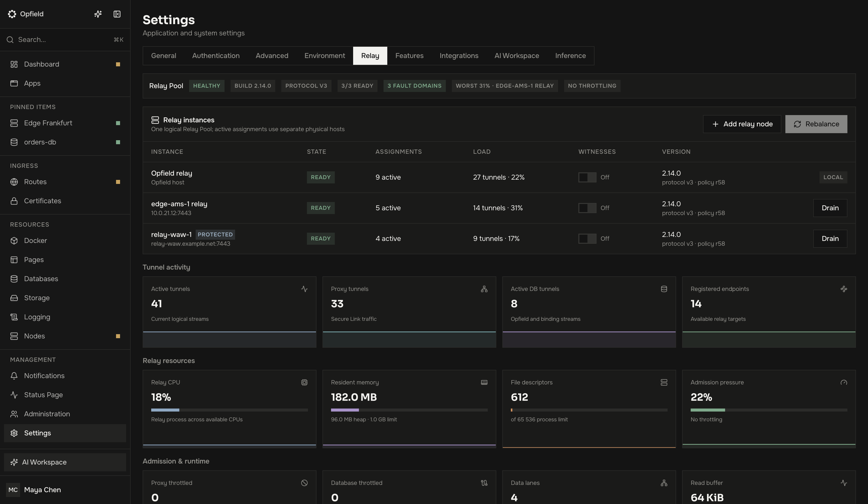Click the Relay CPU chip icon
The width and height of the screenshot is (868, 504).
tap(304, 382)
